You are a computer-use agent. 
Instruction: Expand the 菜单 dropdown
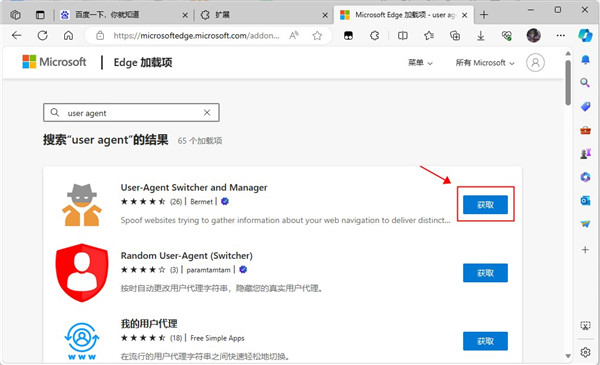pyautogui.click(x=420, y=63)
